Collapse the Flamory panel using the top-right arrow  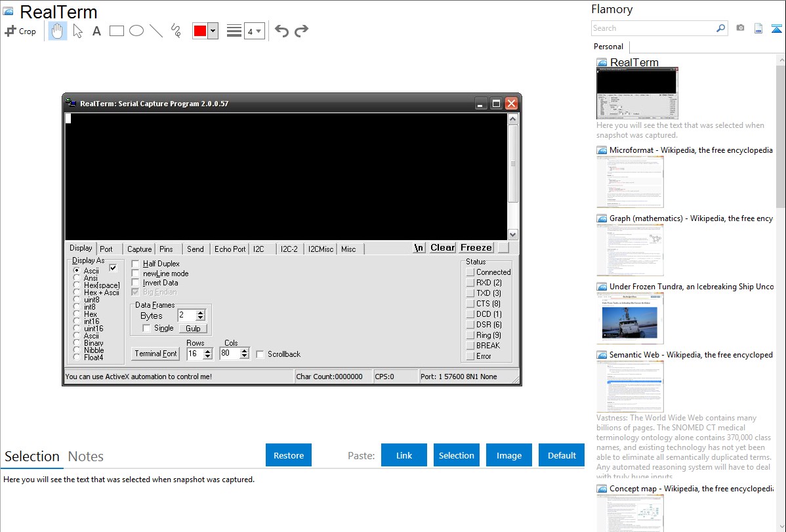[x=776, y=28]
